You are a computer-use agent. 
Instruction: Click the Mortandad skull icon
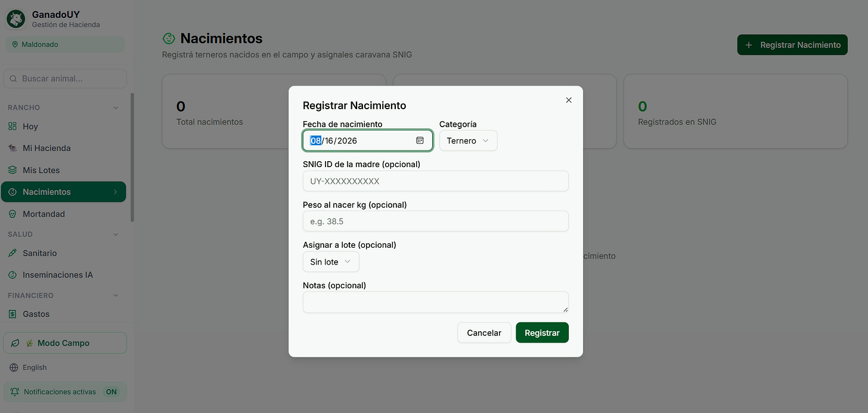coord(13,214)
